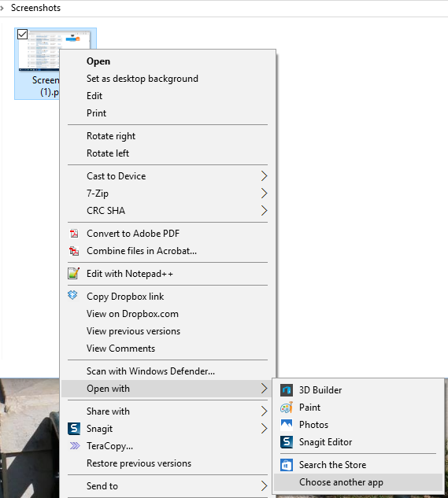Expand the 7-Zip submenu arrow
This screenshot has height=498, width=448.
[x=264, y=193]
